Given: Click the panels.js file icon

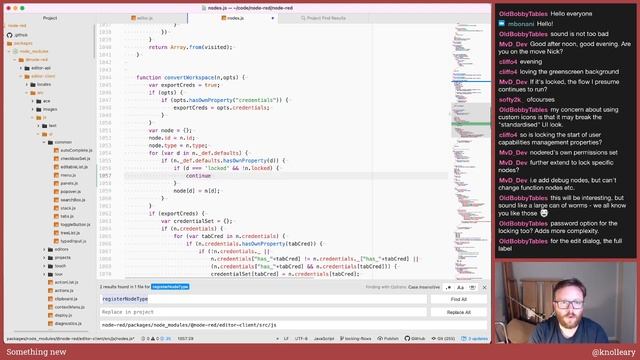Looking at the screenshot, I should tap(57, 183).
